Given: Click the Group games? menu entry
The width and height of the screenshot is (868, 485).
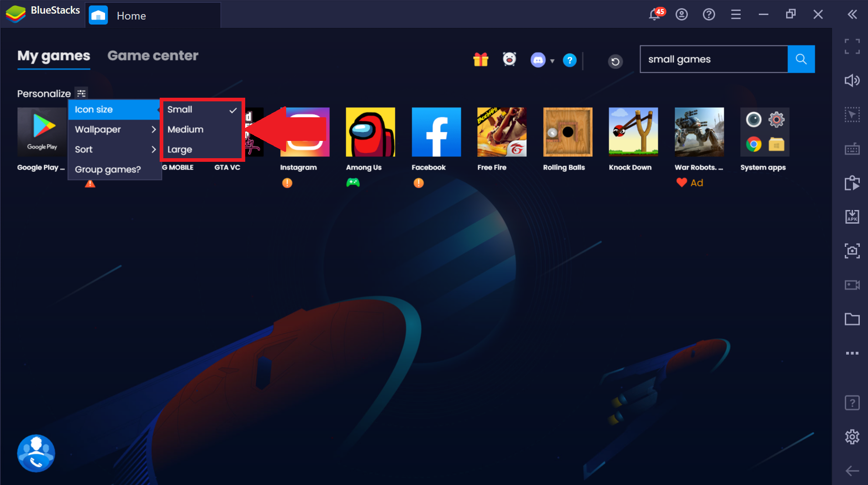Looking at the screenshot, I should (114, 170).
